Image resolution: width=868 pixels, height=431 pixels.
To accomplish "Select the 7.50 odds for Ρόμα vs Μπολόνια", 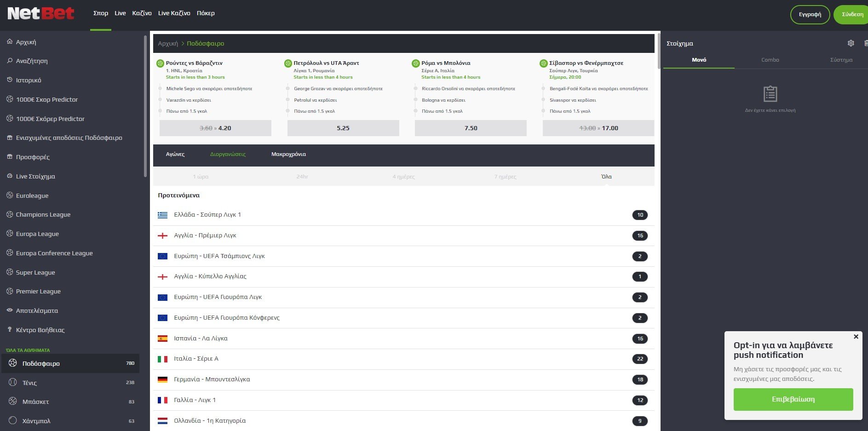I will pyautogui.click(x=471, y=128).
